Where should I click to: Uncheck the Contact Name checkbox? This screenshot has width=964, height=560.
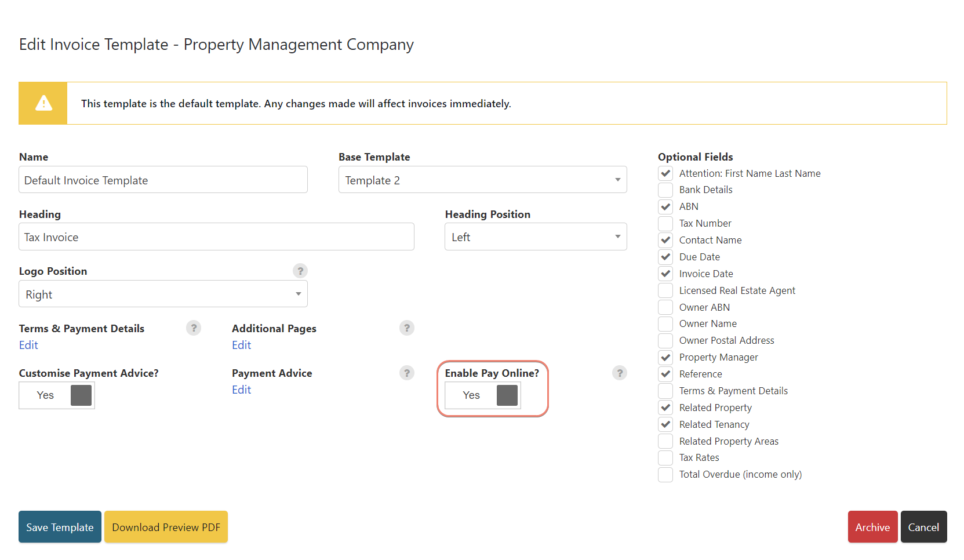click(665, 240)
